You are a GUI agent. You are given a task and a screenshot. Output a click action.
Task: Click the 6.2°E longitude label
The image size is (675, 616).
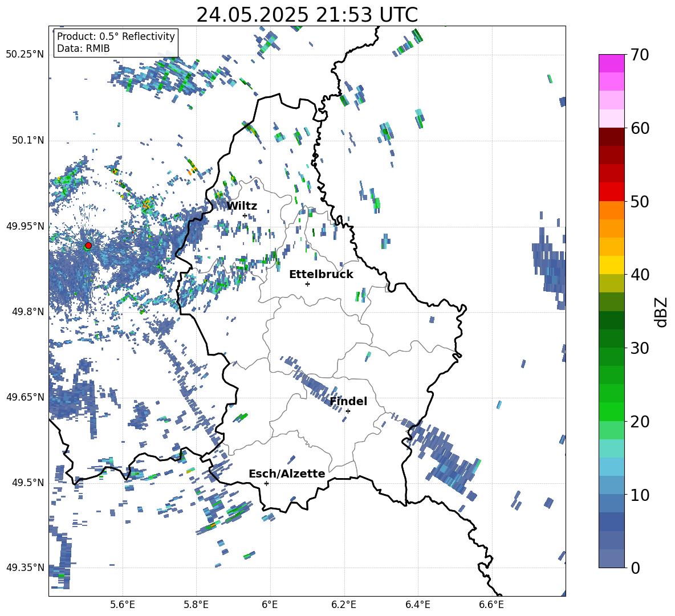(344, 605)
